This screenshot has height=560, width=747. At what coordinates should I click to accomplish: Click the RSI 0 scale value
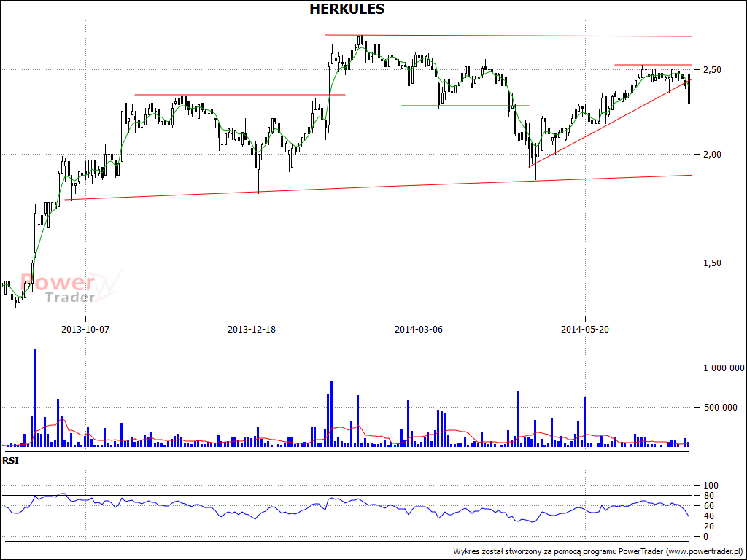pyautogui.click(x=705, y=536)
